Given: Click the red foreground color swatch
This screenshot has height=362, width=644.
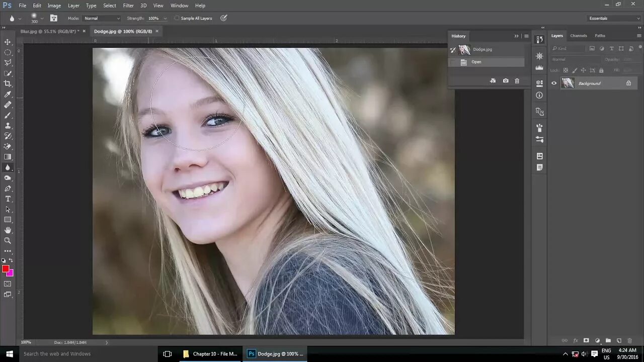Looking at the screenshot, I should tap(6, 268).
